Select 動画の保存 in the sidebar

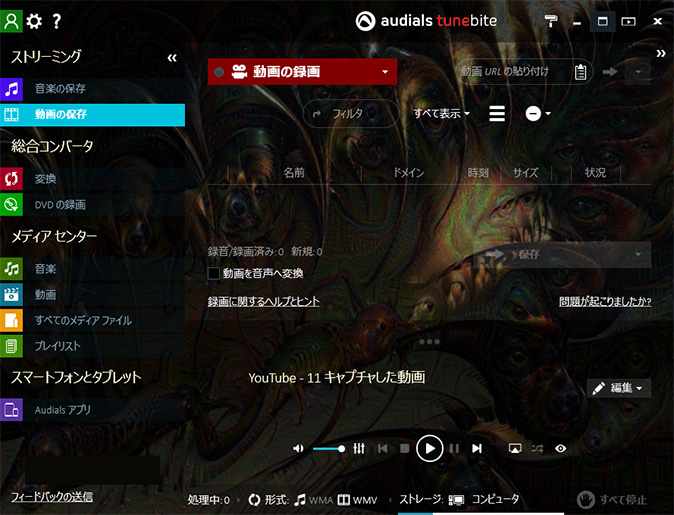click(92, 114)
